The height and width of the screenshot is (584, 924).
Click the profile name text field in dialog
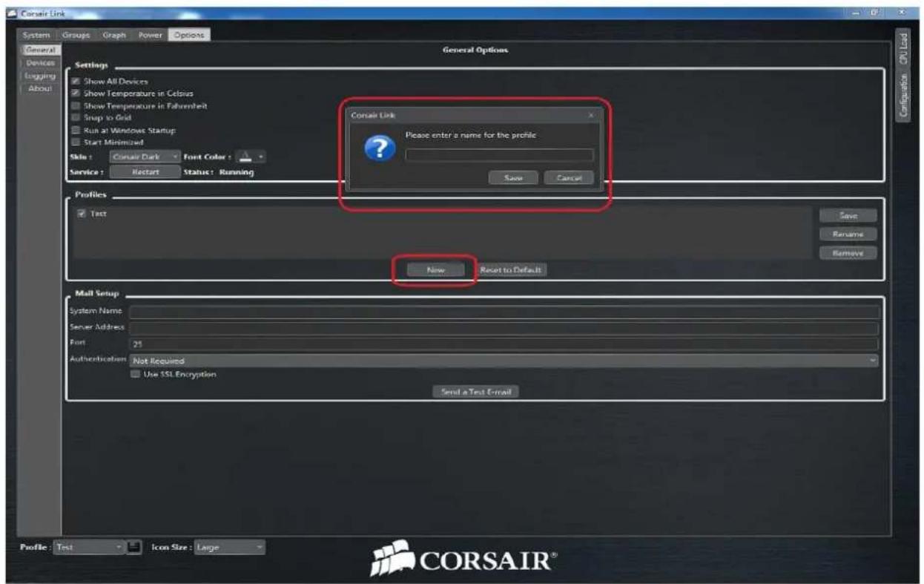point(499,155)
